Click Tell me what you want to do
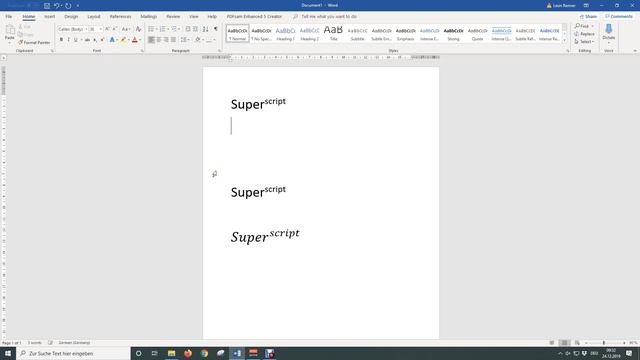 coord(329,17)
